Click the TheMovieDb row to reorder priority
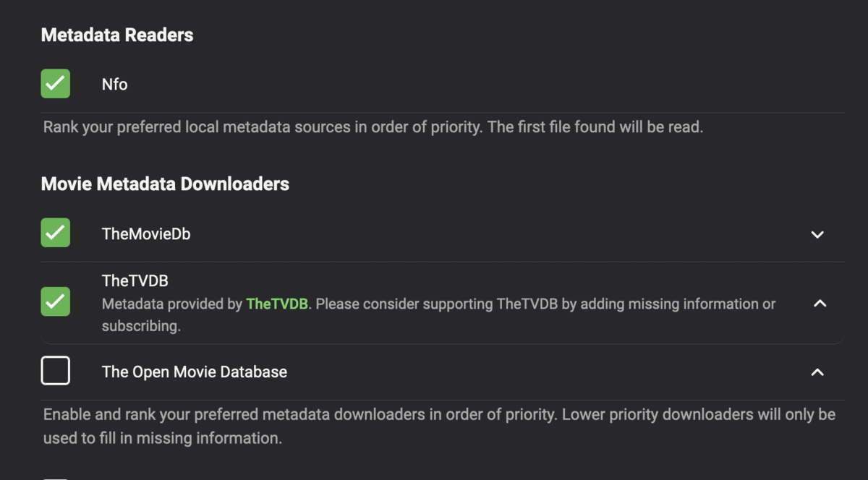 click(146, 233)
